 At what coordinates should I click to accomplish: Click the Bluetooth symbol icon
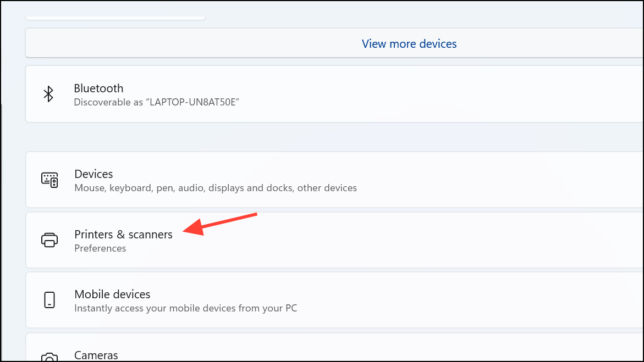click(x=48, y=94)
